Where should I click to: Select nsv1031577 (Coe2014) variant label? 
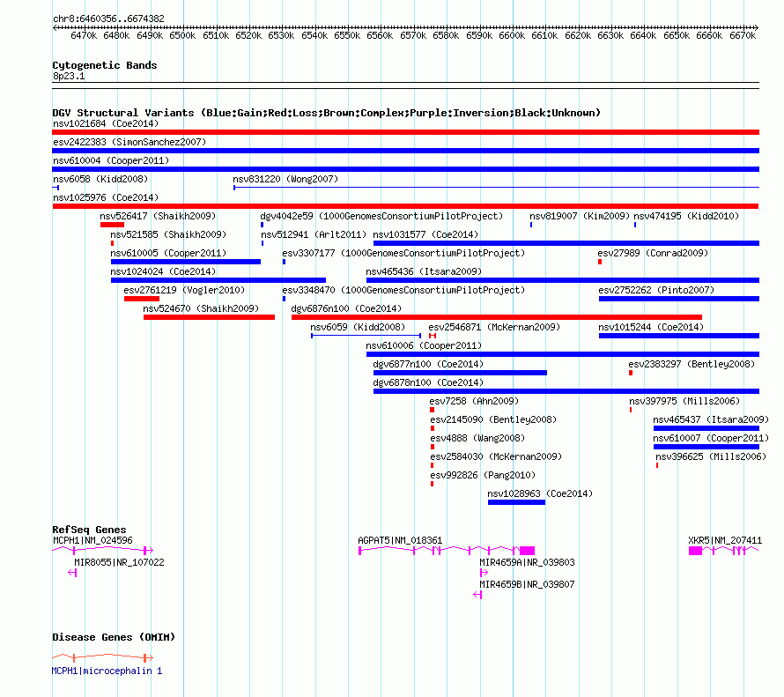[425, 234]
